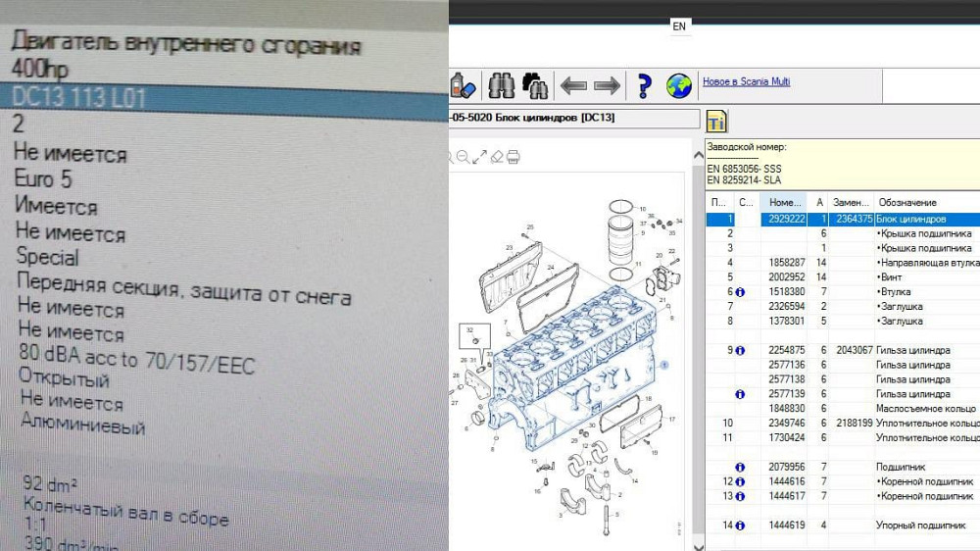Select the 'Упорный подшипник' row 1444619
This screenshot has width=980, height=551.
(x=843, y=526)
